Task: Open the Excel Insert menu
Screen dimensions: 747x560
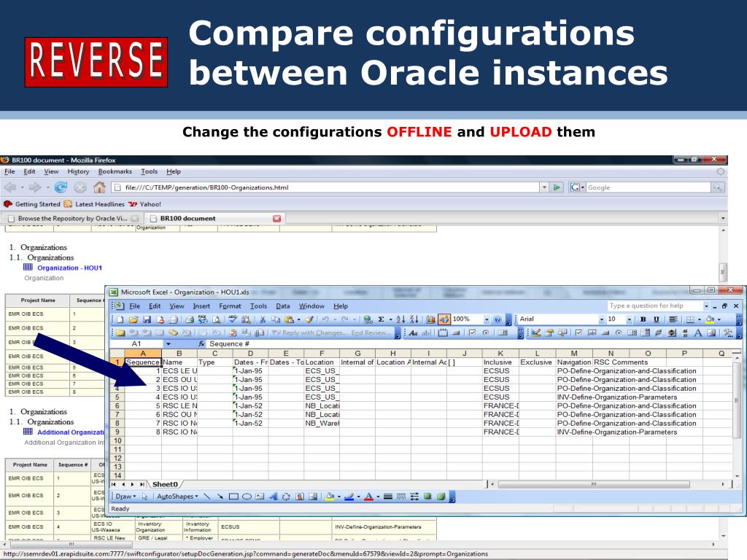Action: [201, 306]
